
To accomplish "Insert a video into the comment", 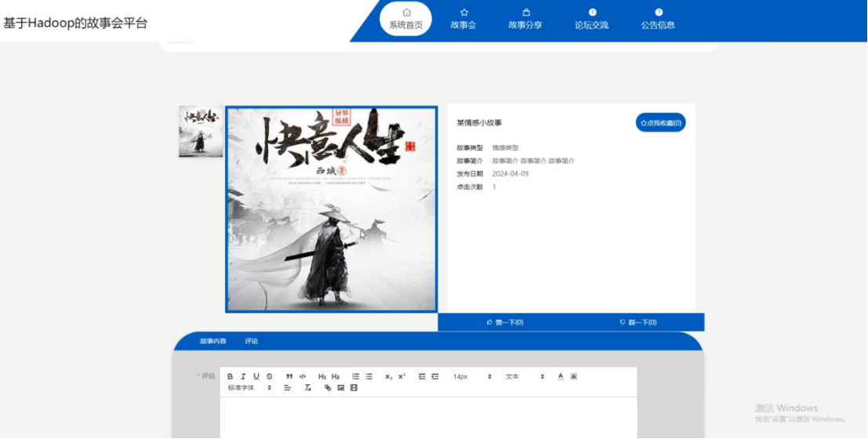I will [354, 388].
